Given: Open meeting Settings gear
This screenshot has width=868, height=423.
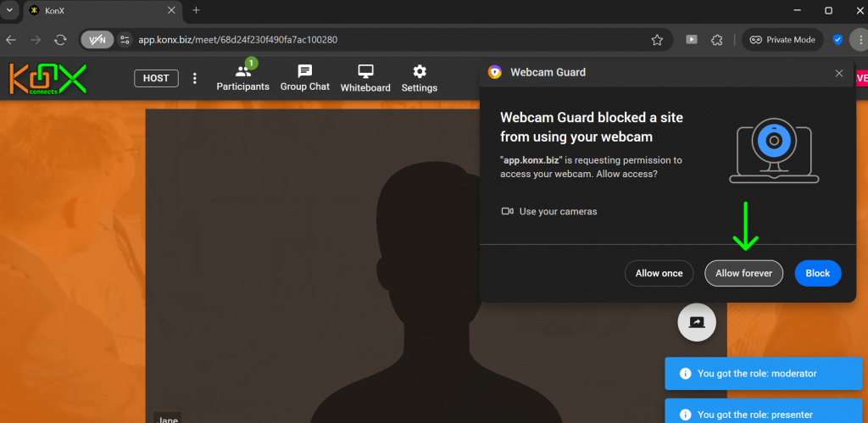Looking at the screenshot, I should (x=419, y=77).
